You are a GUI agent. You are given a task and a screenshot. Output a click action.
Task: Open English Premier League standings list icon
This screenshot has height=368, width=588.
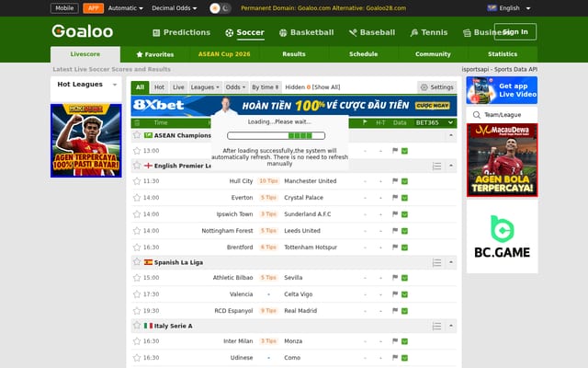[x=436, y=166]
